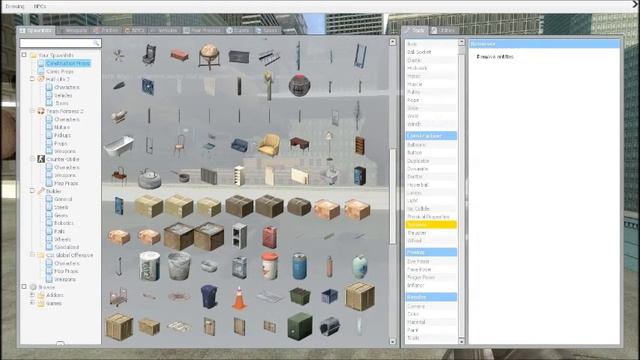Open Counter-Strike Map Props list
The image size is (640, 360).
(66, 183)
